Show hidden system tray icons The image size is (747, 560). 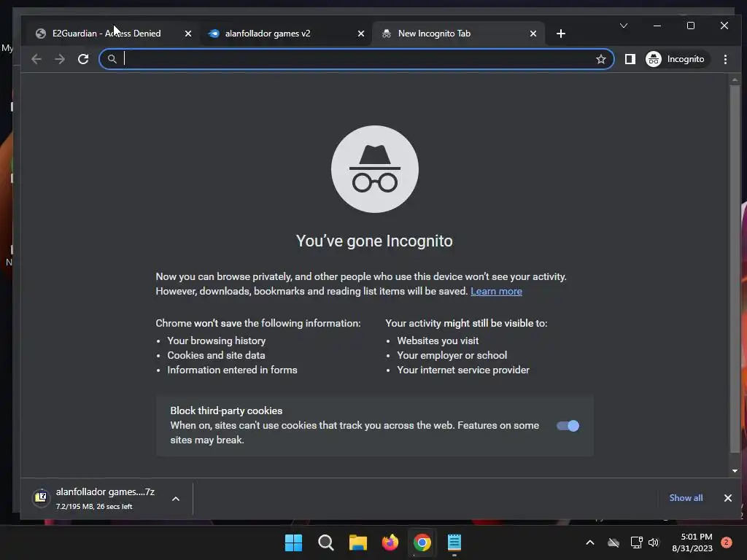[x=589, y=542]
